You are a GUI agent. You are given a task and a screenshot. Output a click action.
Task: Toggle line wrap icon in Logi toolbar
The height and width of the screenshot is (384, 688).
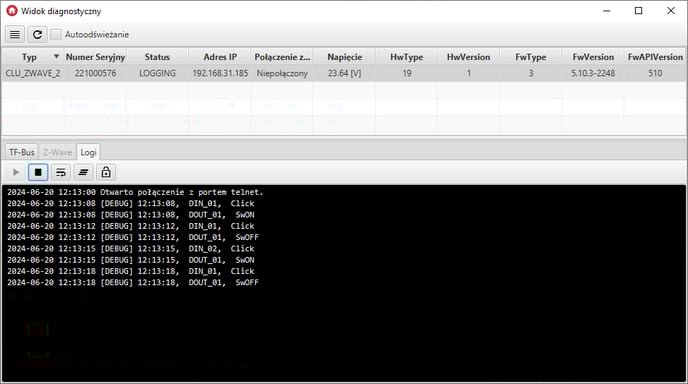tap(61, 172)
